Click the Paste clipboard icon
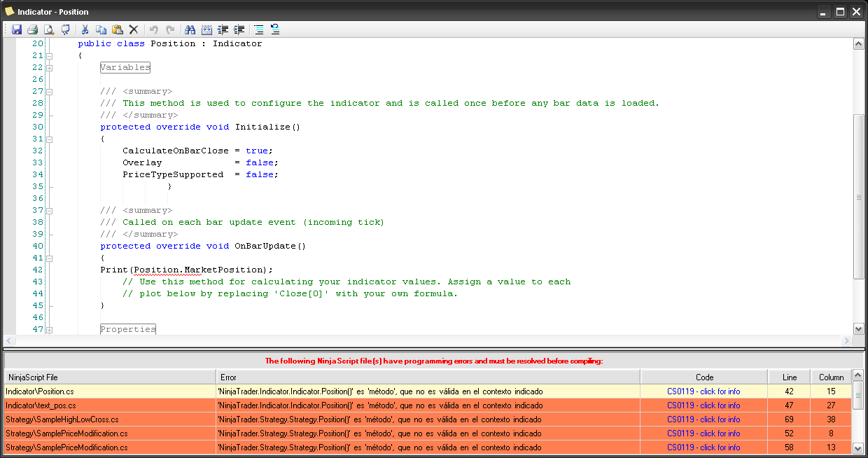 [117, 29]
